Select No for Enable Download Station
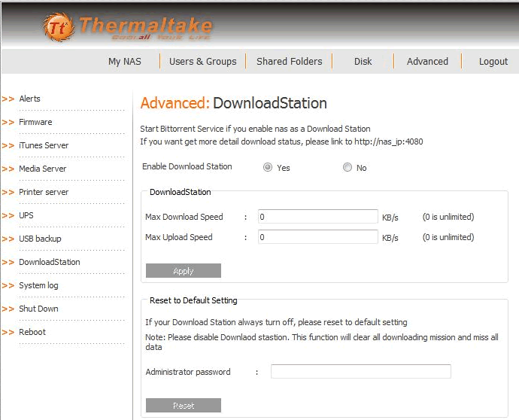This screenshot has width=519, height=420. click(348, 167)
